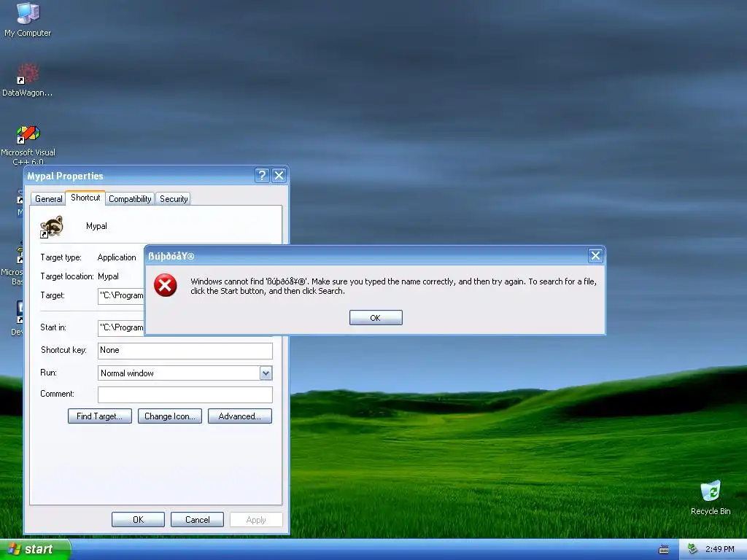Close the error dialog with X
Viewport: 747px width, 560px height.
tap(595, 256)
